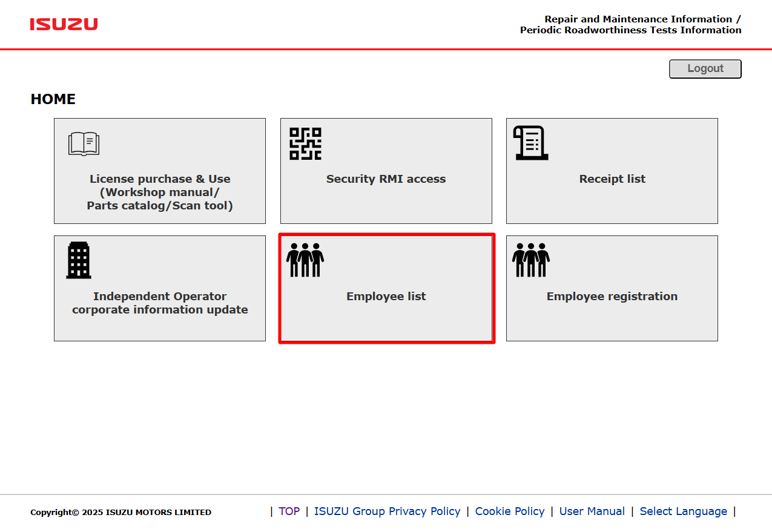Click Select Language in footer
This screenshot has height=532, width=772.
point(683,511)
